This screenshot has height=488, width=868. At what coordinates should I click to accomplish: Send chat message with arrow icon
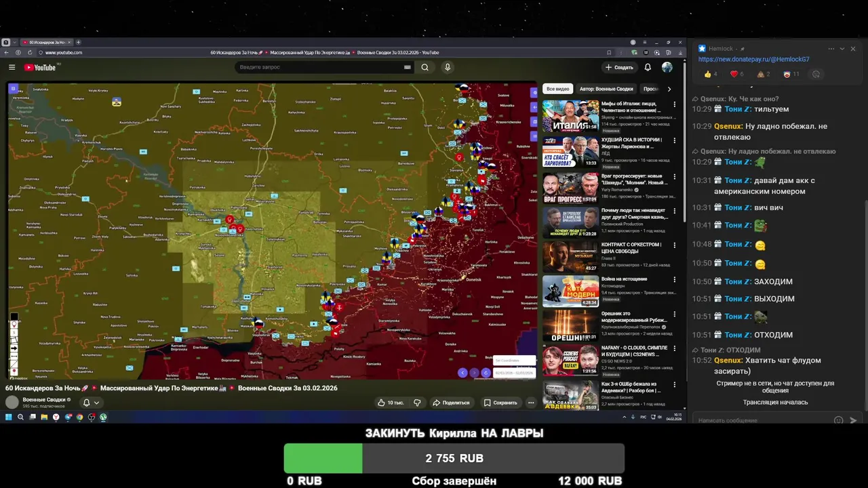(853, 420)
